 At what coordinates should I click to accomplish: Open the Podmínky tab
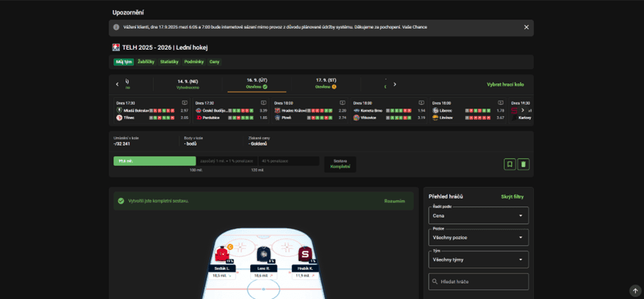coord(194,62)
